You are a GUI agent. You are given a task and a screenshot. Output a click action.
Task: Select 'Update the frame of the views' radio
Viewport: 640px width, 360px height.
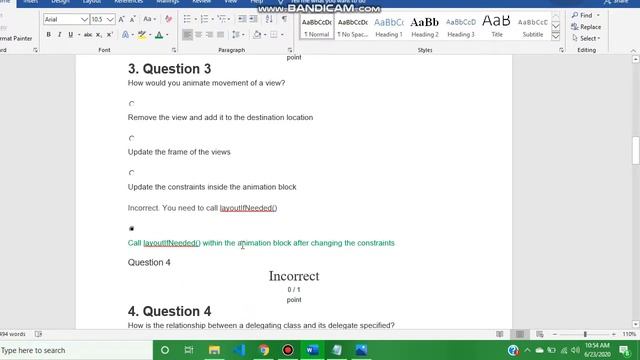point(131,138)
